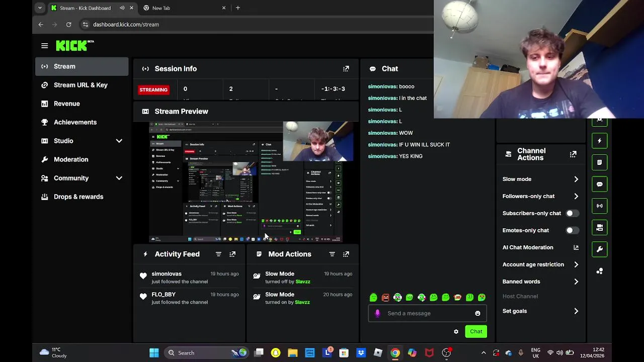644x362 pixels.
Task: Click the red STREAMING status badge
Action: (x=153, y=90)
